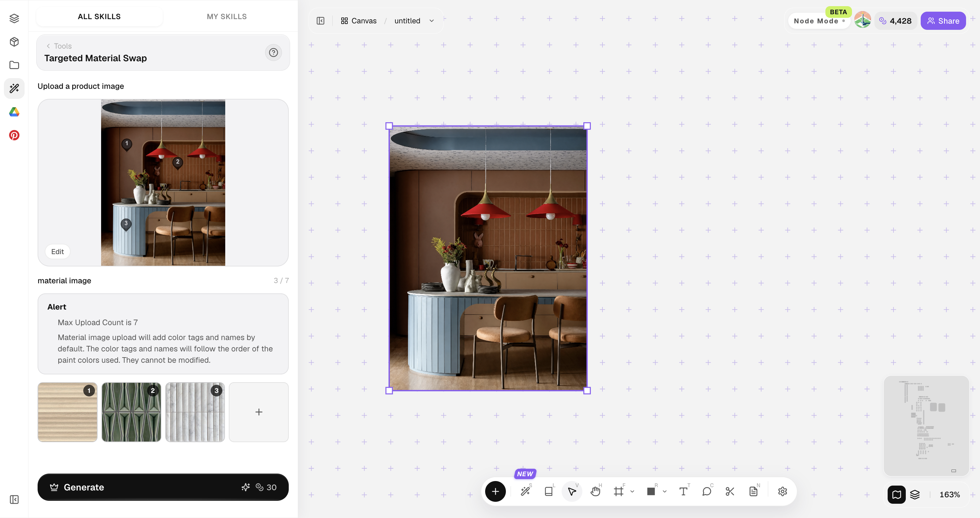The image size is (980, 518).
Task: Add a new material image slot
Action: click(259, 412)
